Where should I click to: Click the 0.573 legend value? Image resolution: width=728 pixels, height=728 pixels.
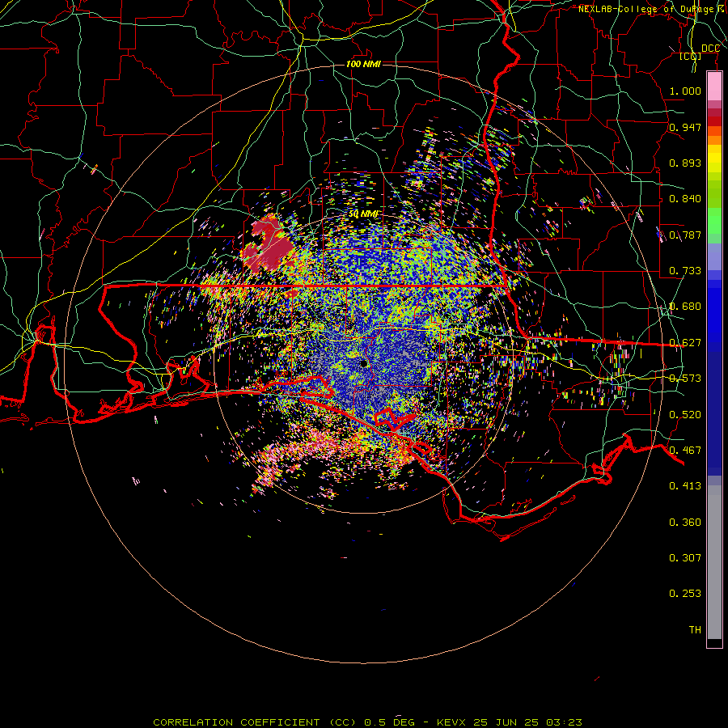point(685,379)
